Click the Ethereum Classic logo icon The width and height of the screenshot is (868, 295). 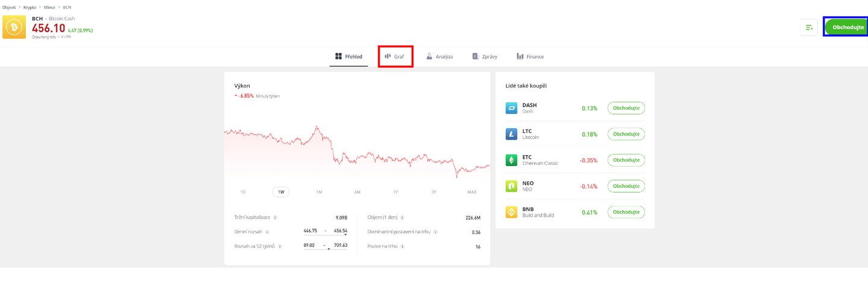(511, 160)
